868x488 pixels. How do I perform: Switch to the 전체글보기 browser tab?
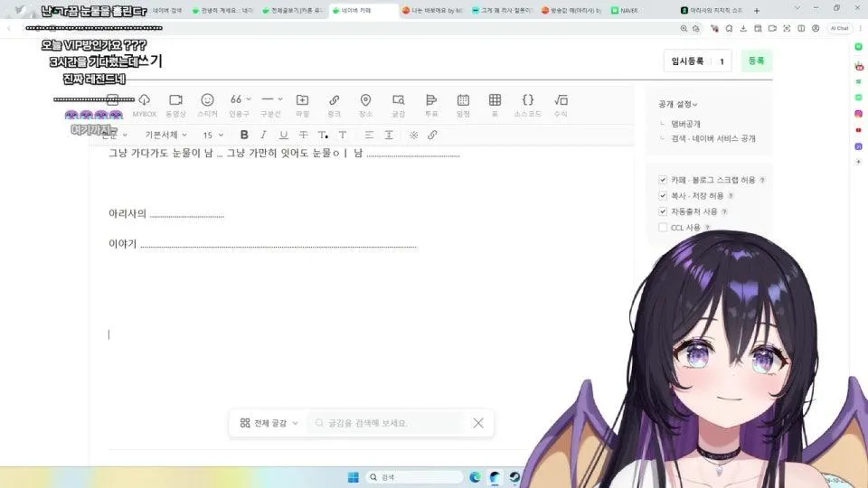point(294,11)
